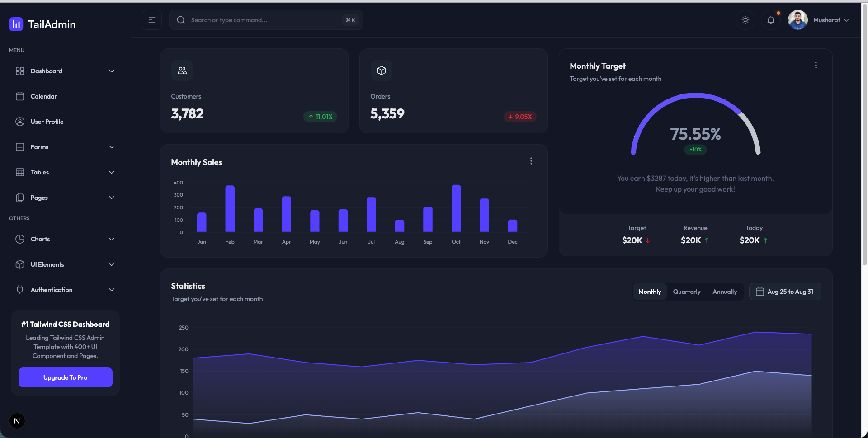Open the User Profile menu item
868x438 pixels.
pyautogui.click(x=66, y=122)
